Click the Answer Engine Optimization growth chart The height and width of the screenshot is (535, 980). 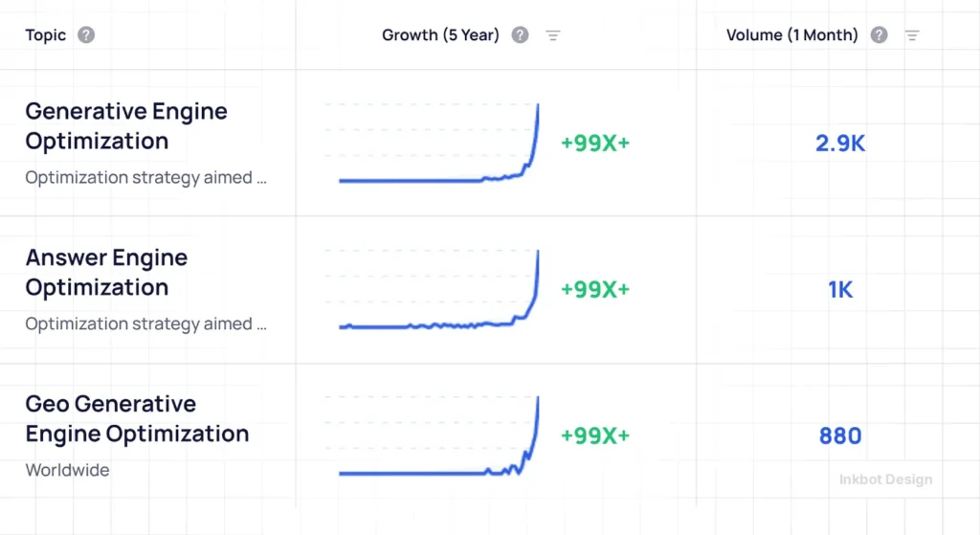[x=439, y=290]
